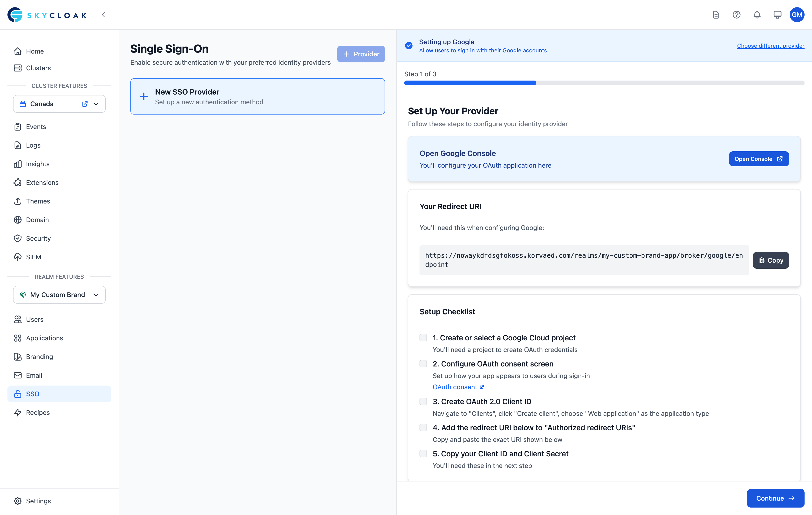The height and width of the screenshot is (515, 812).
Task: Click the monitor icon in the top bar
Action: tap(777, 14)
